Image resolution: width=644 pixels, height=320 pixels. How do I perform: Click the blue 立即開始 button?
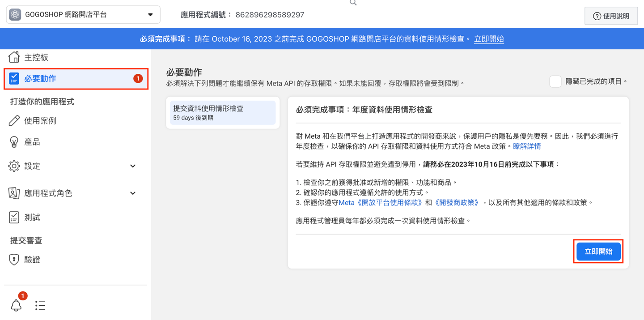(598, 252)
